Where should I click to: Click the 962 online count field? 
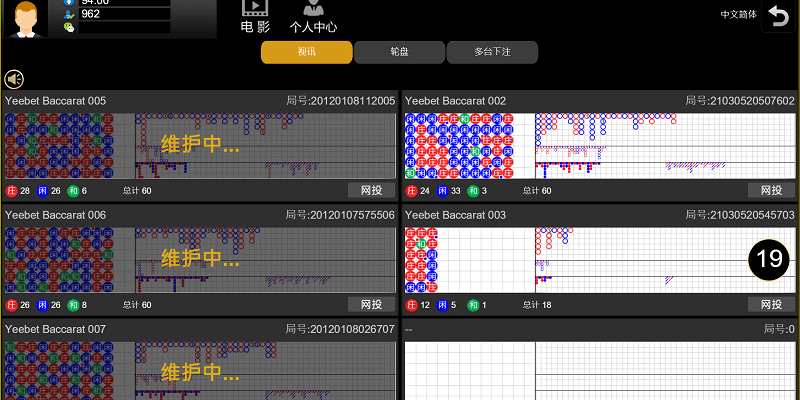point(124,14)
